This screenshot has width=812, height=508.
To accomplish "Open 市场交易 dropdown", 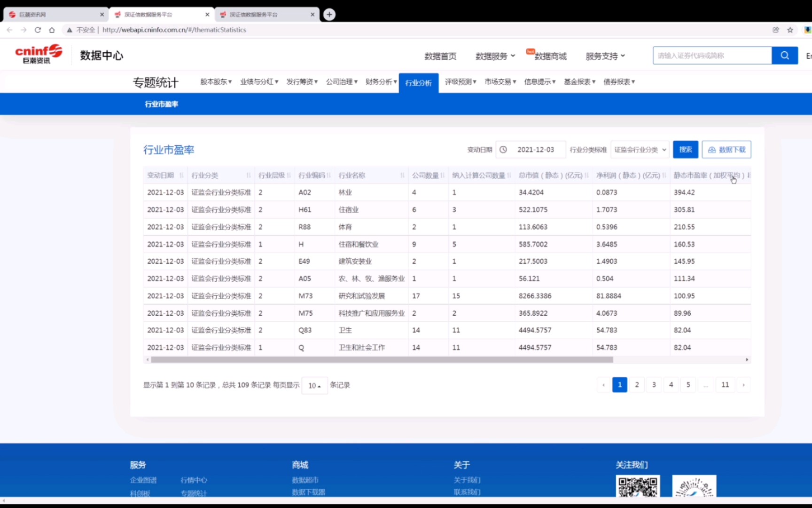I will coord(500,82).
